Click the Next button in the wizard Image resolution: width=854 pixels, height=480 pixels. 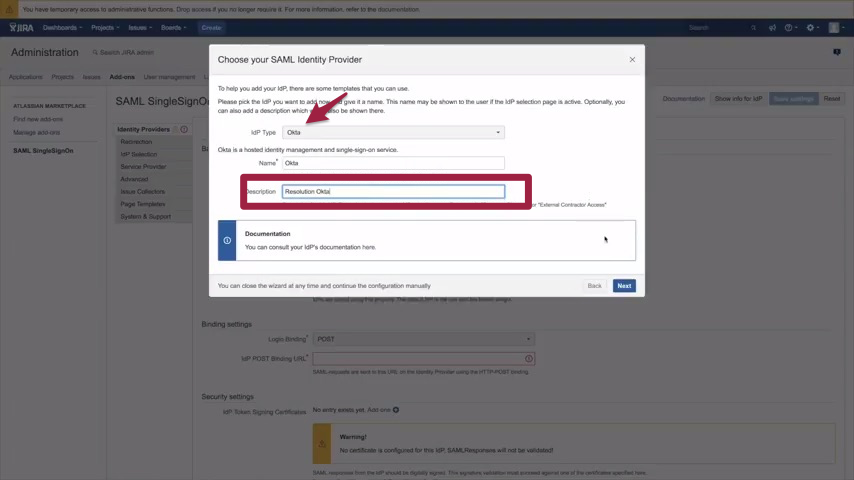point(624,285)
